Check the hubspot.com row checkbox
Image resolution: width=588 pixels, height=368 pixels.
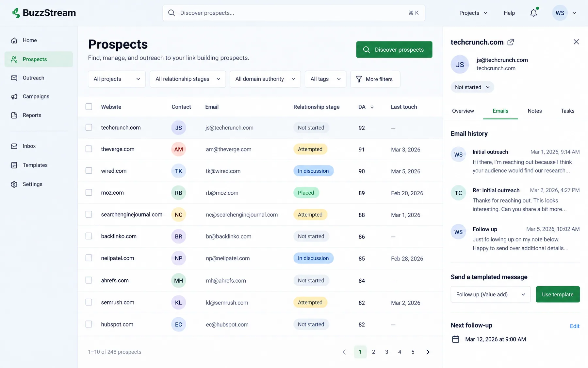(x=89, y=324)
